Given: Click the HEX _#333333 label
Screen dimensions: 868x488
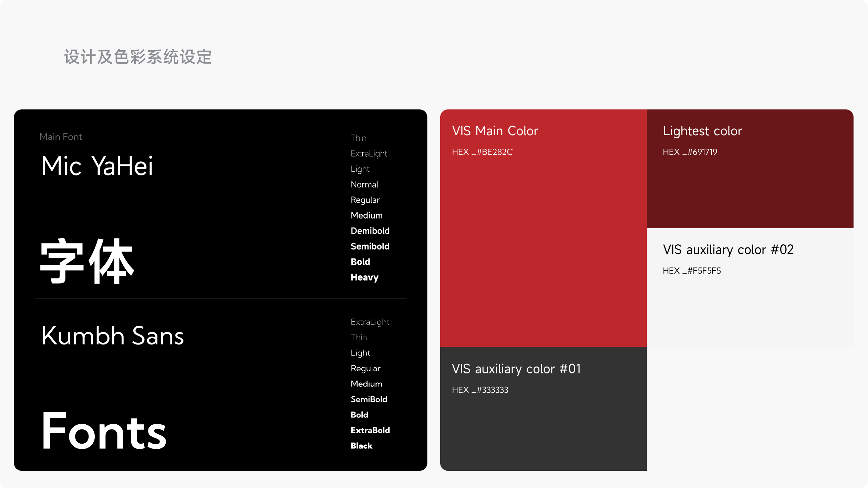Looking at the screenshot, I should point(480,390).
